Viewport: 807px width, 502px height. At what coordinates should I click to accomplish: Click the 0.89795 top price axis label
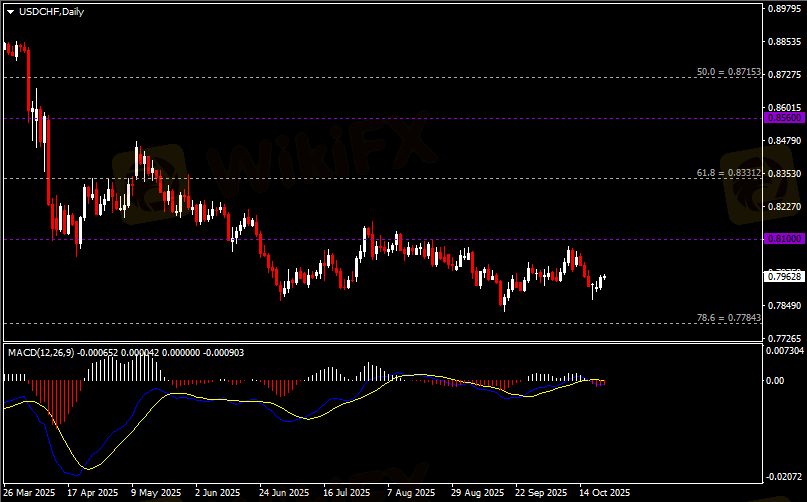pyautogui.click(x=783, y=9)
